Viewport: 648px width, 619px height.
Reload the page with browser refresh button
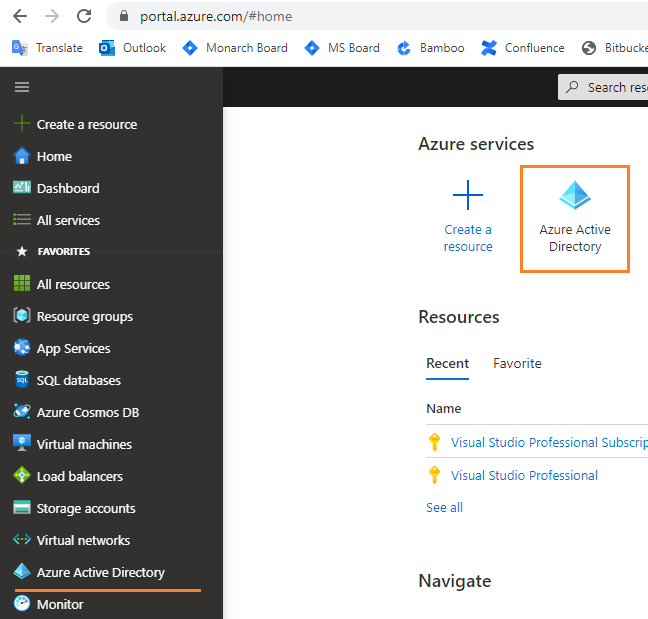click(x=84, y=16)
